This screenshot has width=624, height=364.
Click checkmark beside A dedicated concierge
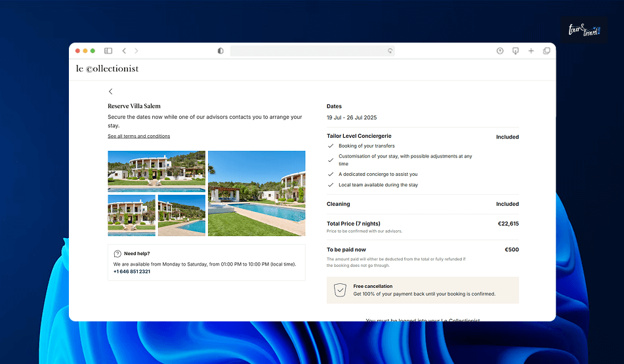tap(330, 174)
